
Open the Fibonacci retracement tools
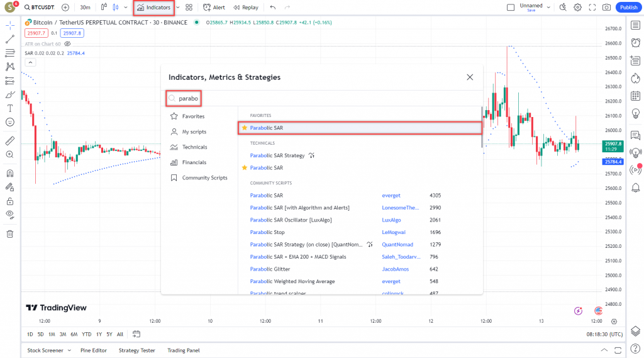[x=10, y=53]
